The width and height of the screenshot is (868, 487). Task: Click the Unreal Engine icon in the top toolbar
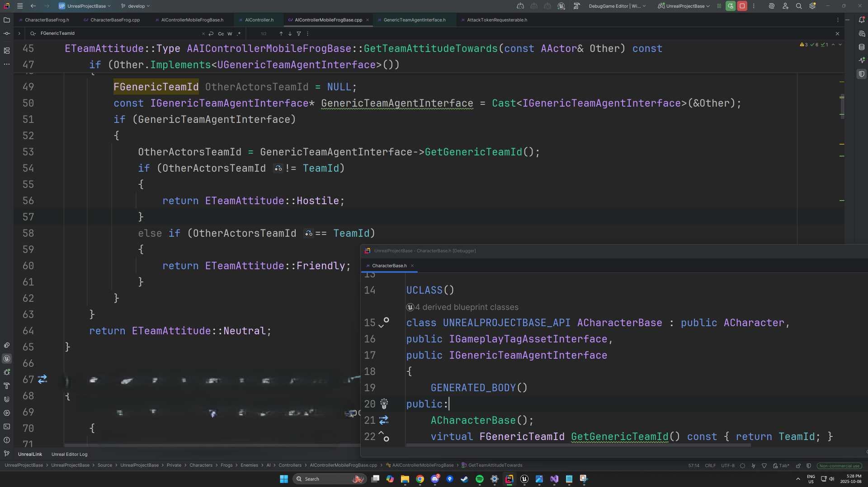tap(561, 6)
